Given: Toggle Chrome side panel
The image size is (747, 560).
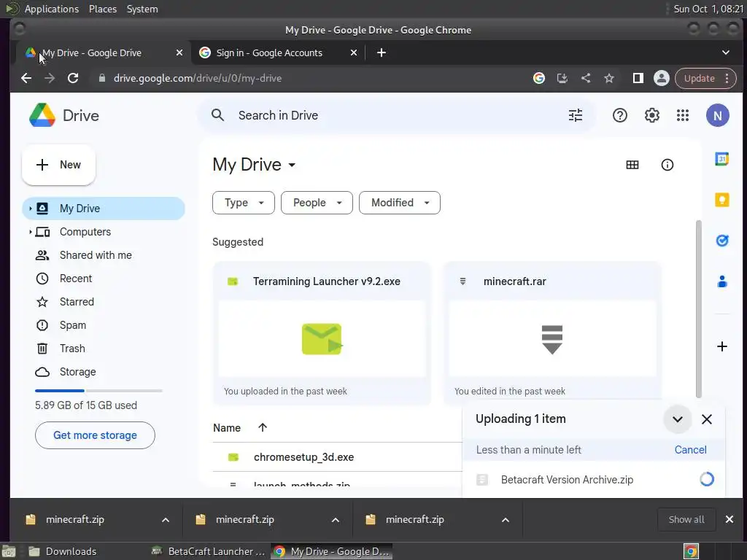Looking at the screenshot, I should (638, 78).
